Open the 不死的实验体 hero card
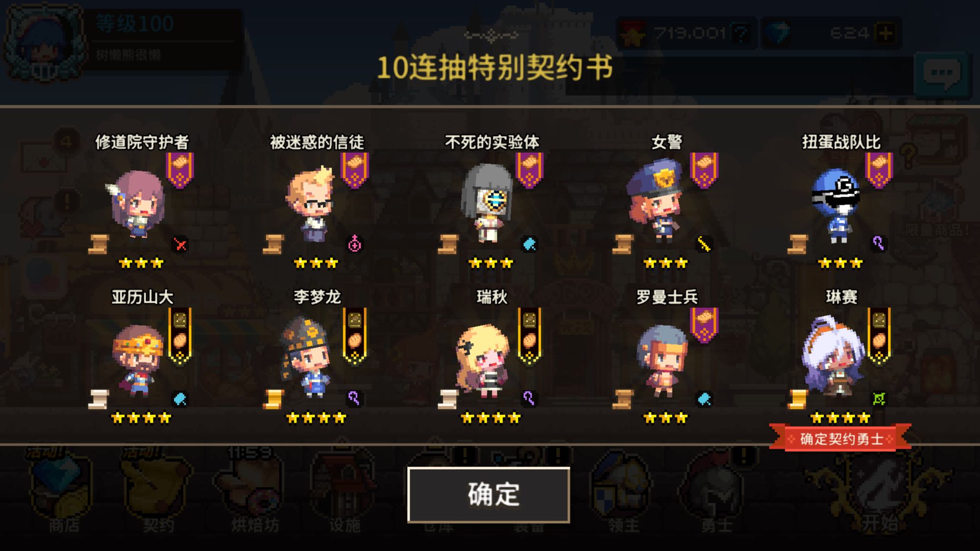 pyautogui.click(x=488, y=203)
